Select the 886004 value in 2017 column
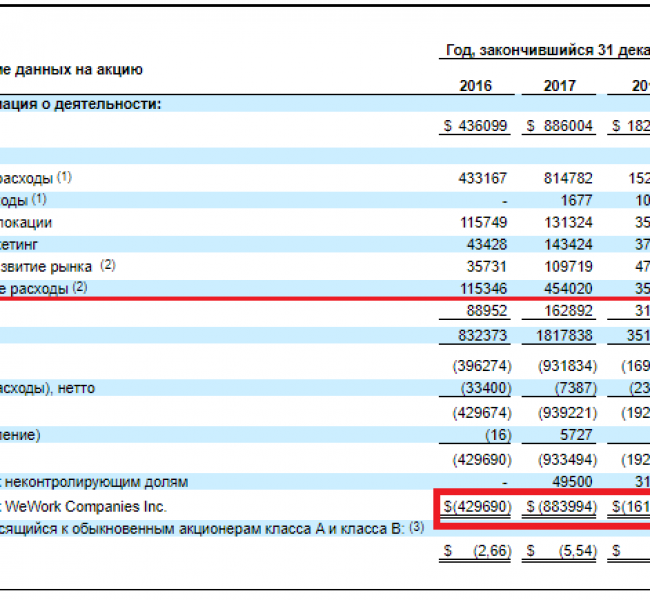Image resolution: width=650 pixels, height=600 pixels. click(568, 126)
